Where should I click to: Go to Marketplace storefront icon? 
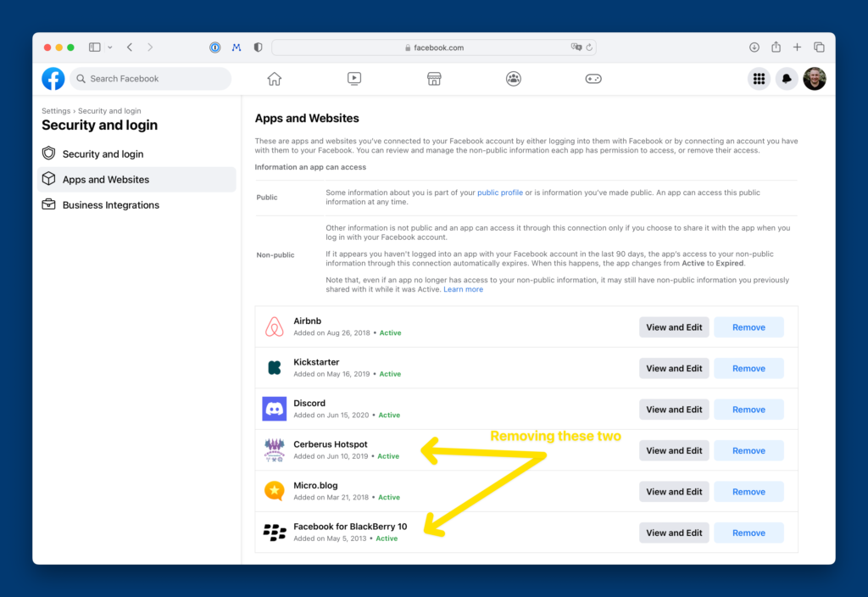[x=434, y=79]
